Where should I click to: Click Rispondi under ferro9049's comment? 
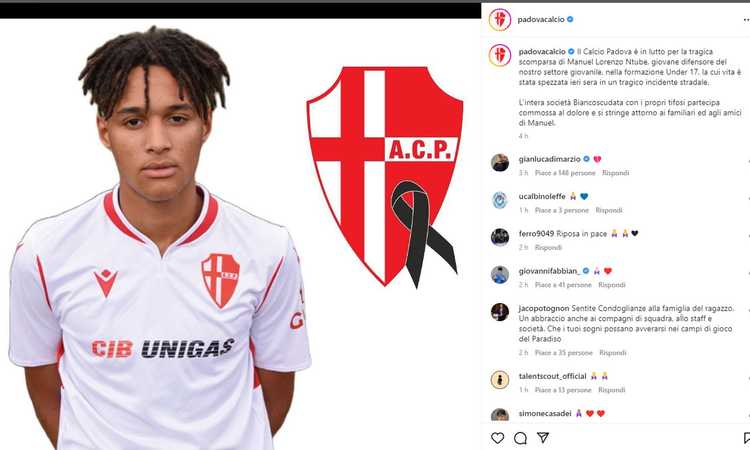548,247
